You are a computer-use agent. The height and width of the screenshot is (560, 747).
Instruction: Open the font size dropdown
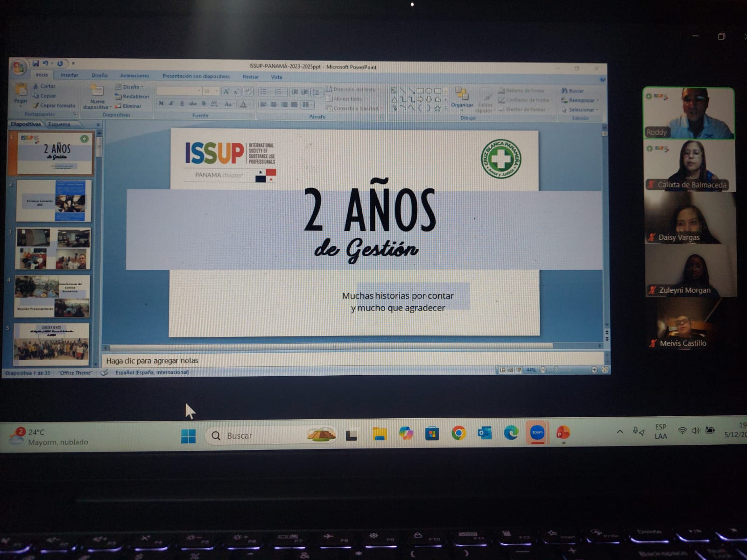coord(217,91)
